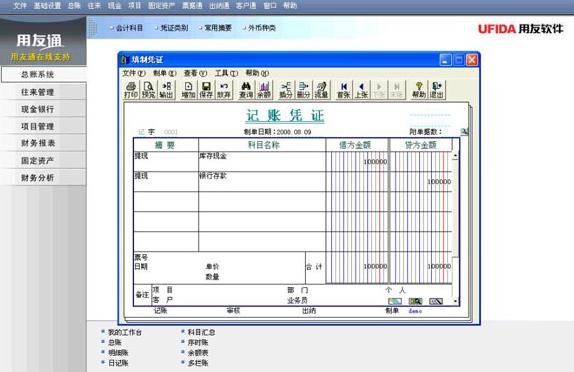This screenshot has width=574, height=372.
Task: Open 工具 menu in voucher window
Action: click(x=226, y=73)
